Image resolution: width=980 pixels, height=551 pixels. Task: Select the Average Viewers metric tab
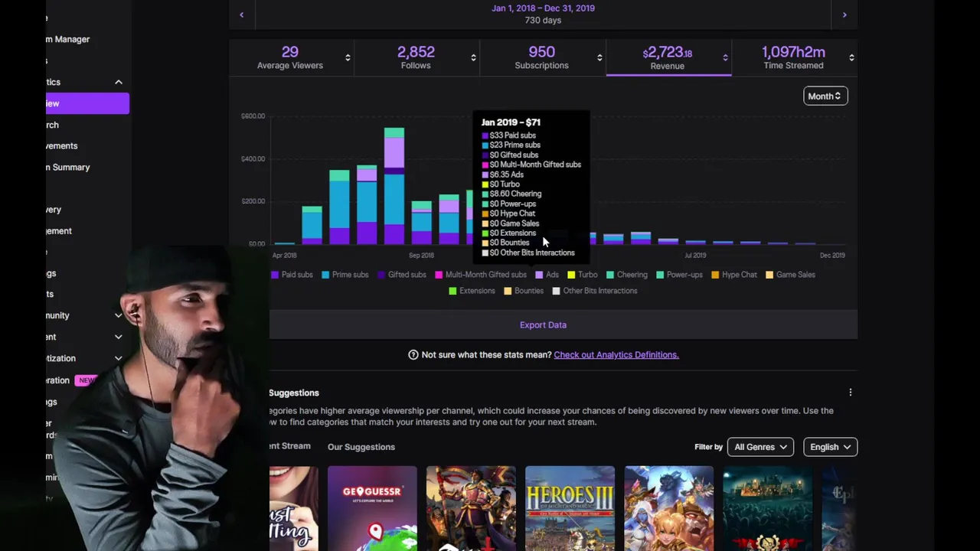pos(290,57)
